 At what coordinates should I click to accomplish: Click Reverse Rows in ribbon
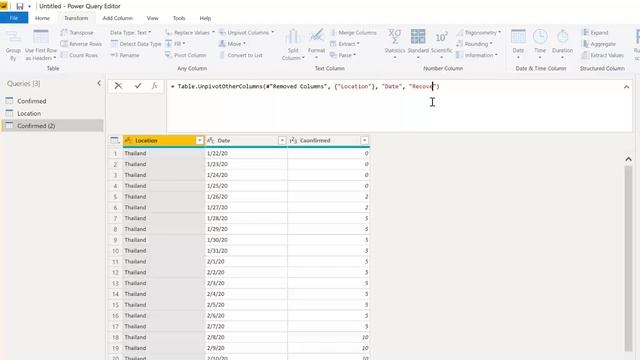tap(81, 44)
